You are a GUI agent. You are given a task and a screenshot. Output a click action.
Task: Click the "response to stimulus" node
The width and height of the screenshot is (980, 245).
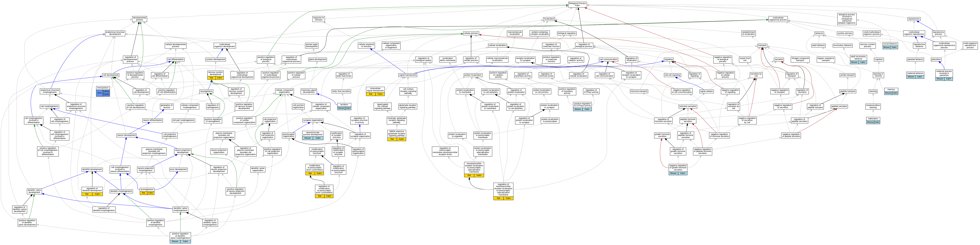(318, 19)
